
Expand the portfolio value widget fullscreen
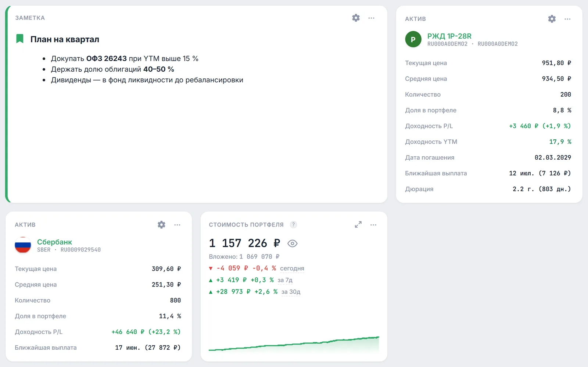(x=358, y=225)
